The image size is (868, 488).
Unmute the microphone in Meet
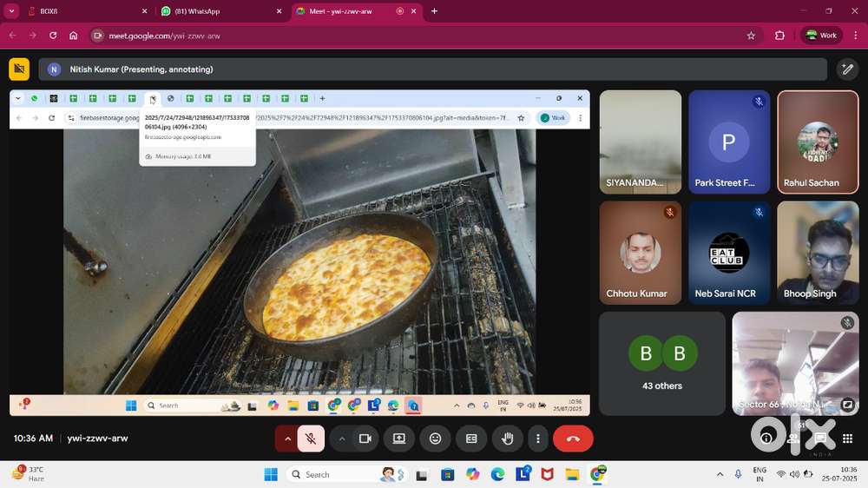coord(311,439)
